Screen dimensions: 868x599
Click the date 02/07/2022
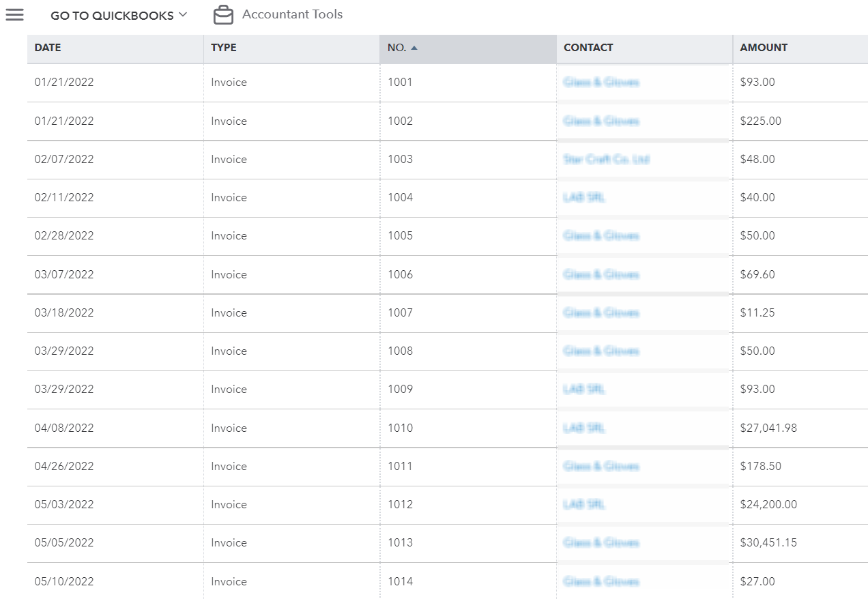click(x=64, y=159)
